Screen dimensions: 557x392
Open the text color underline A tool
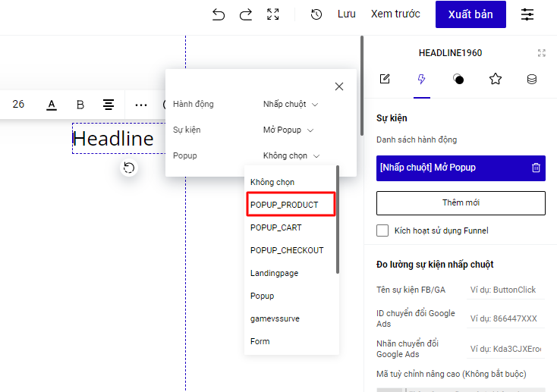[x=52, y=105]
